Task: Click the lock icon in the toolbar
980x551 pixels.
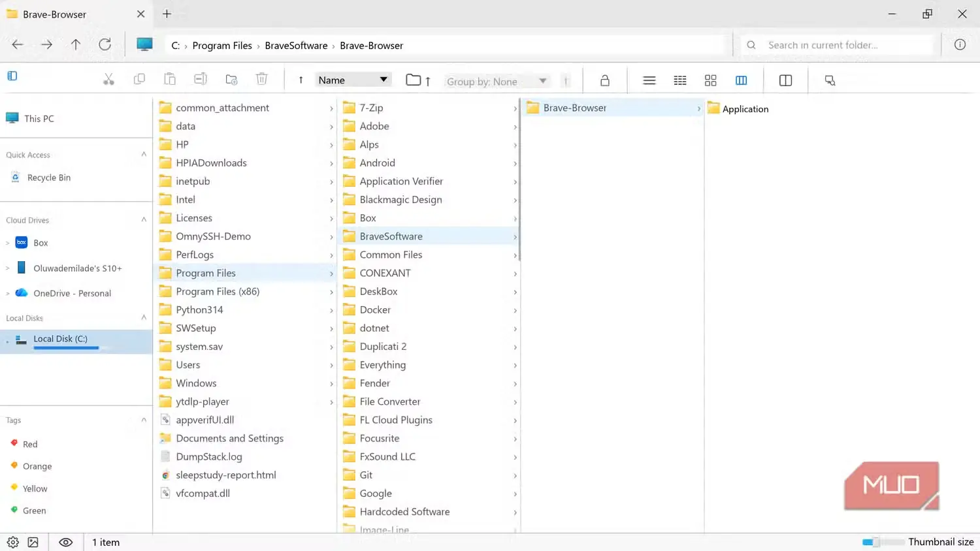Action: click(x=605, y=80)
